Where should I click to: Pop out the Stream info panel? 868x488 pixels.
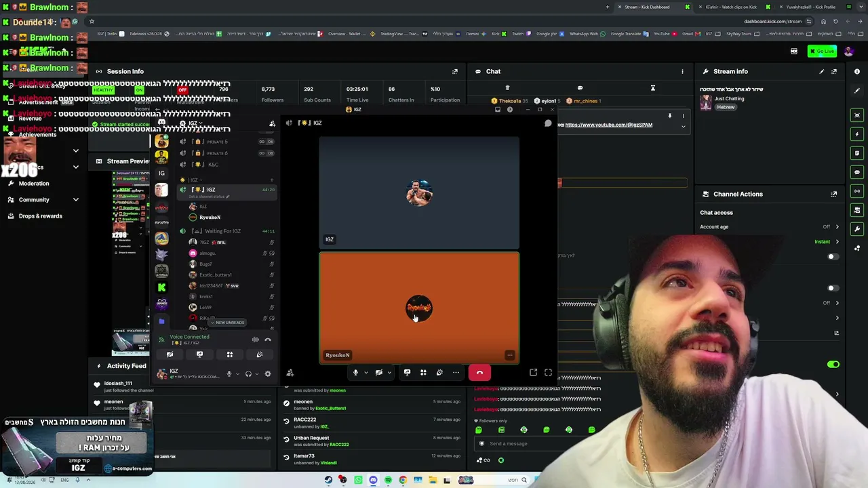coord(834,71)
